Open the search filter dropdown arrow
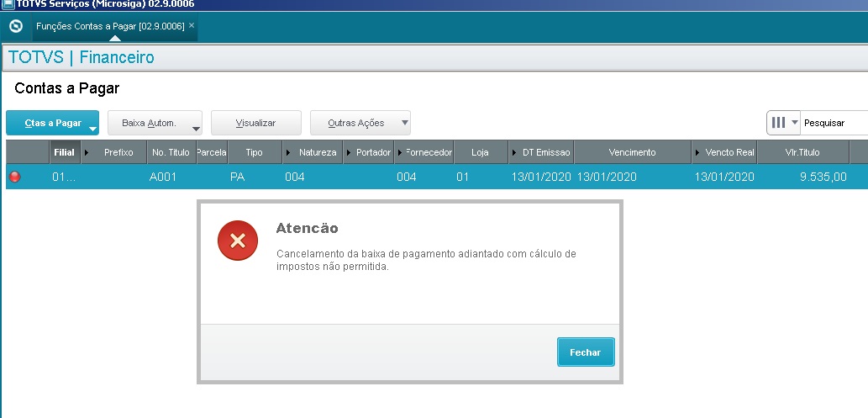868x418 pixels. 794,123
